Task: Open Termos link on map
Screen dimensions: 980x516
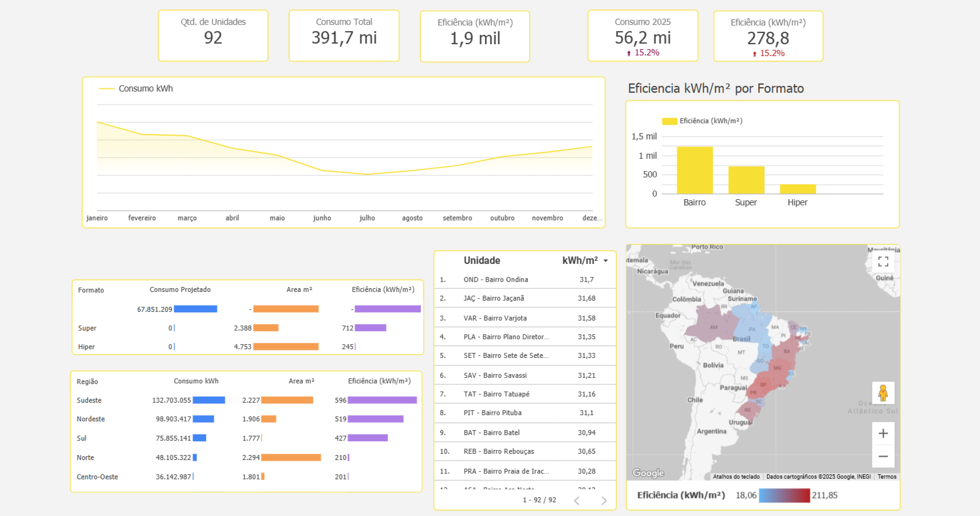Action: click(887, 476)
